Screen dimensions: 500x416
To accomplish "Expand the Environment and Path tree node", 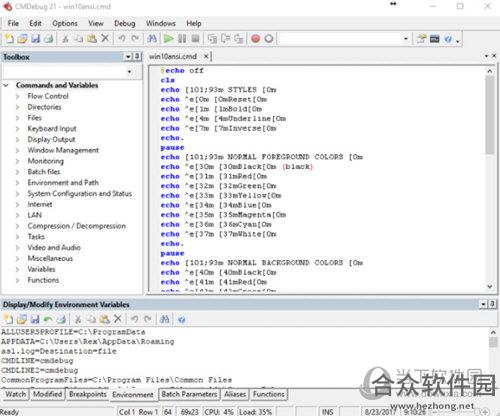I will pos(17,183).
